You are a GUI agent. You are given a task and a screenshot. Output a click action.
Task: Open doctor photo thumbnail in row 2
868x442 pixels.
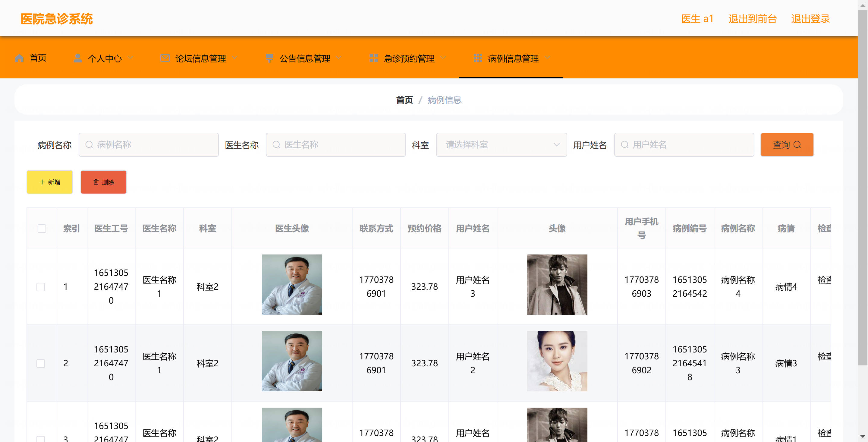[x=292, y=361]
